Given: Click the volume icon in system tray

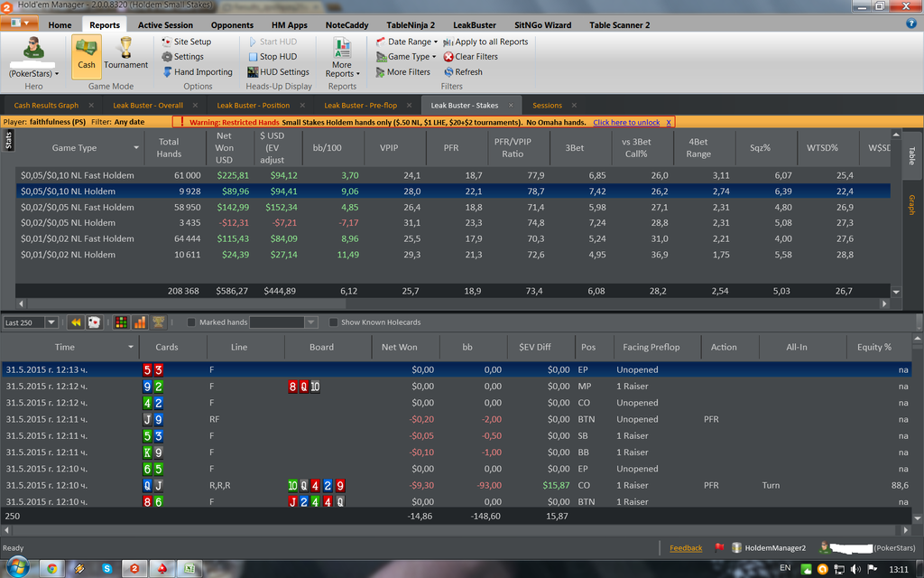Looking at the screenshot, I should 855,569.
